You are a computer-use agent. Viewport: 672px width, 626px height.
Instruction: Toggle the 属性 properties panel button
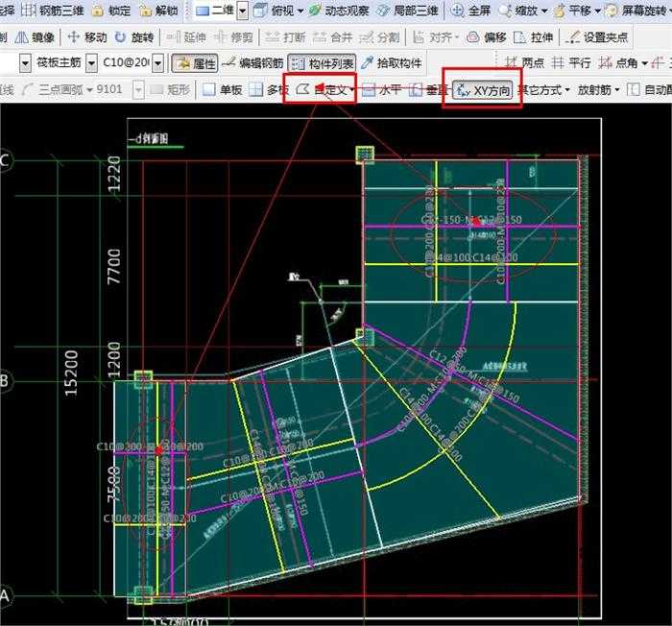coord(195,63)
